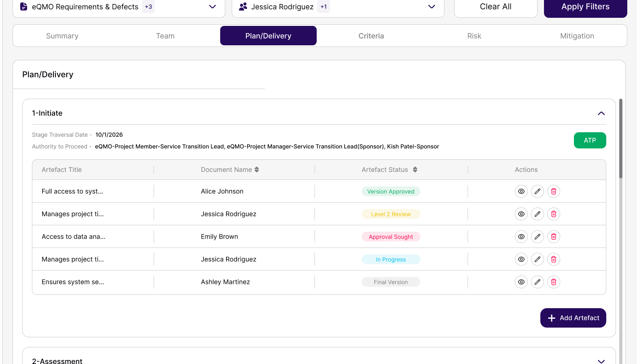Click the 'Full access to syst...' artefact title
The image size is (637, 364).
(x=72, y=191)
